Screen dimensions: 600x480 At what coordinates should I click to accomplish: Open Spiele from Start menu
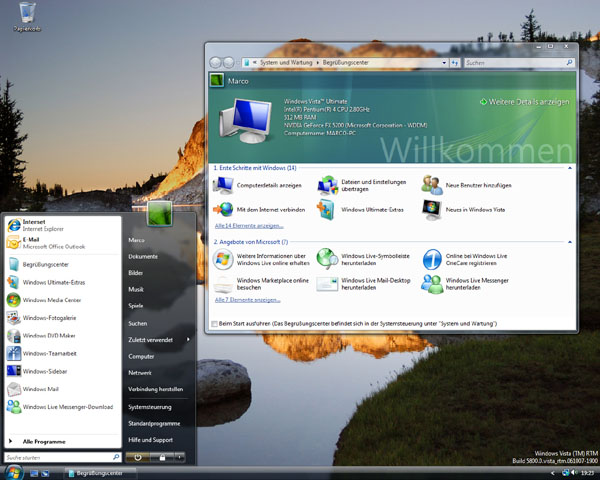point(135,306)
